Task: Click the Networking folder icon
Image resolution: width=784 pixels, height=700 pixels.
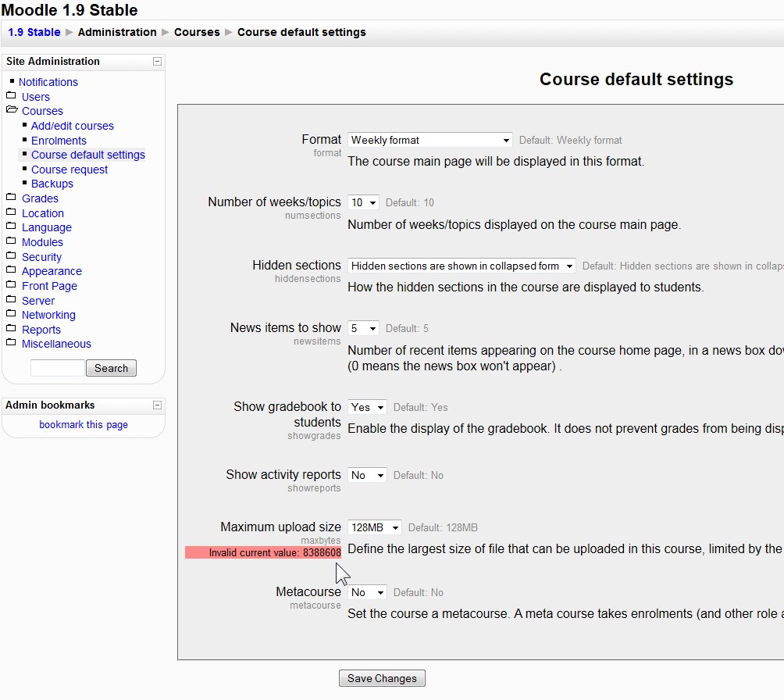Action: [11, 314]
